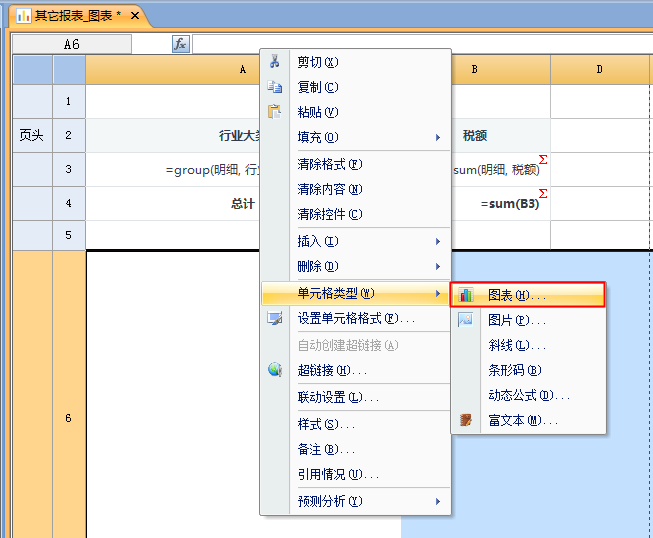Image resolution: width=653 pixels, height=538 pixels.
Task: Select 图表 from the cell type submenu
Action: (517, 296)
